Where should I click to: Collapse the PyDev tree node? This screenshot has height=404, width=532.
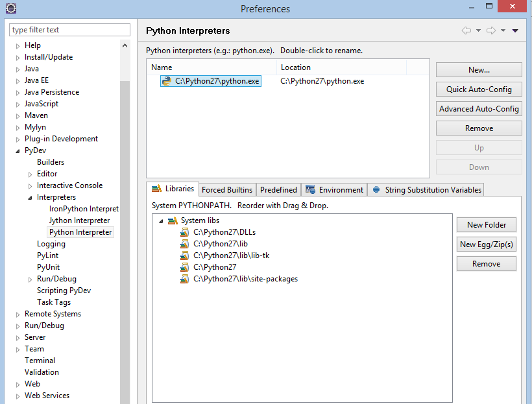[x=18, y=150]
